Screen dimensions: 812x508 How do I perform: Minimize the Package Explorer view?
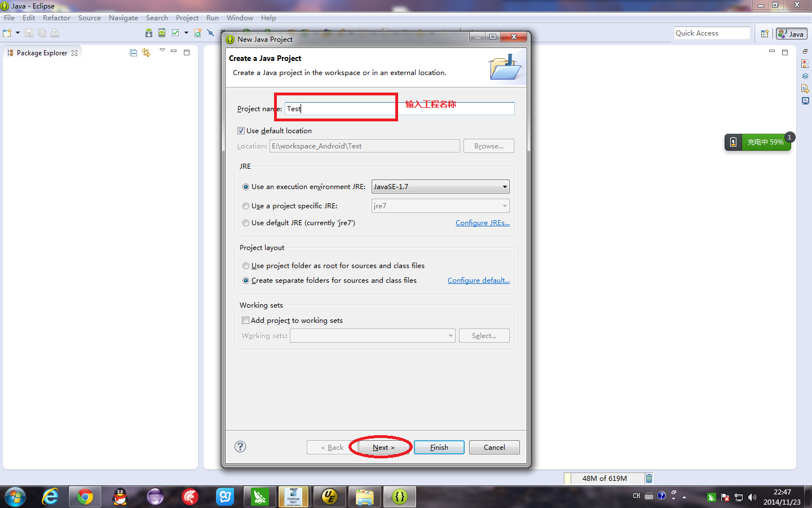click(174, 51)
